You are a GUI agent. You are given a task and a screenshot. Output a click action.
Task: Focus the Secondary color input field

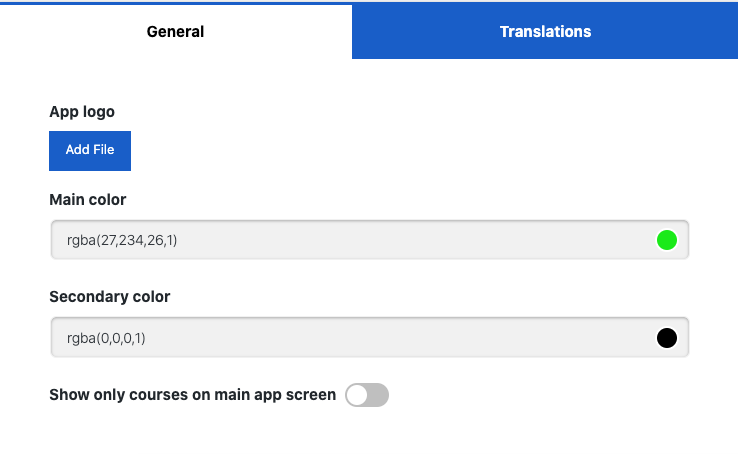[350, 338]
